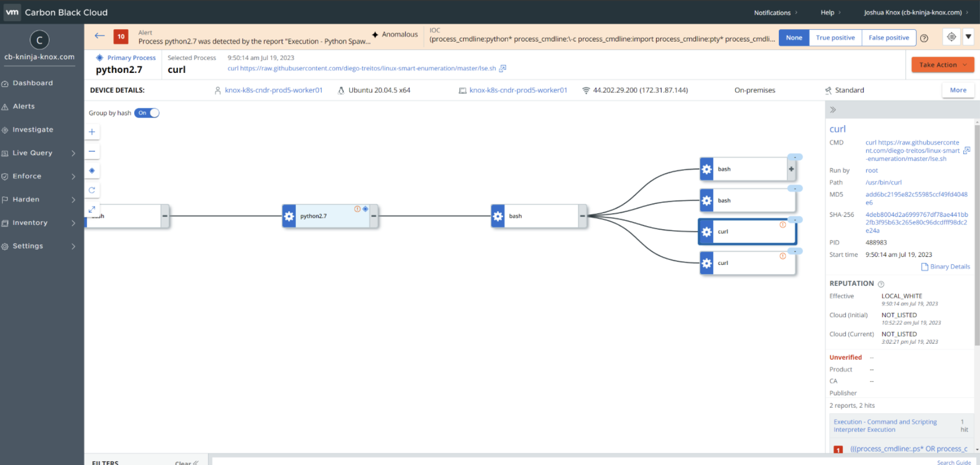Mark alert determination as None
980x465 pixels.
pos(794,37)
